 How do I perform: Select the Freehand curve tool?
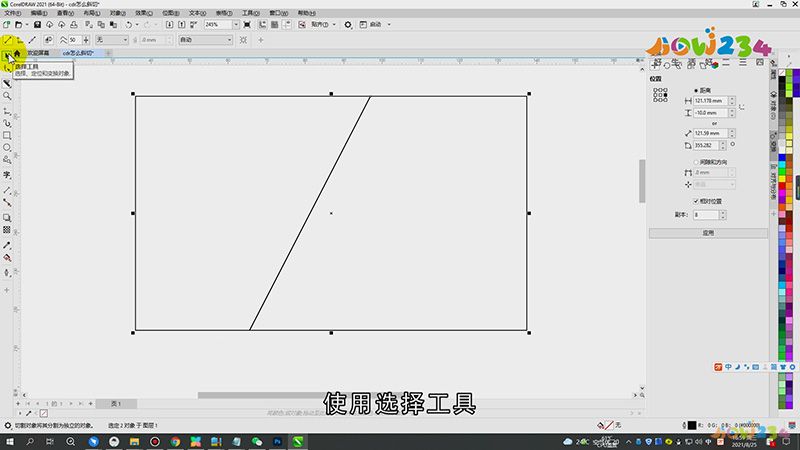7,111
